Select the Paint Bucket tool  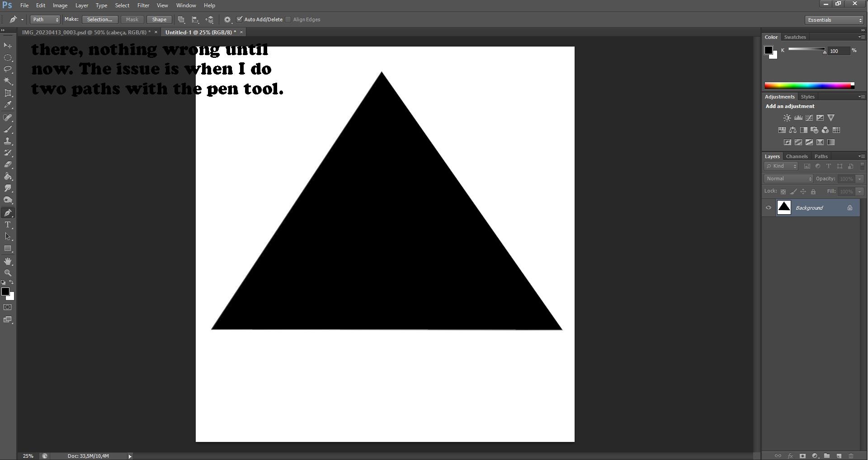8,177
